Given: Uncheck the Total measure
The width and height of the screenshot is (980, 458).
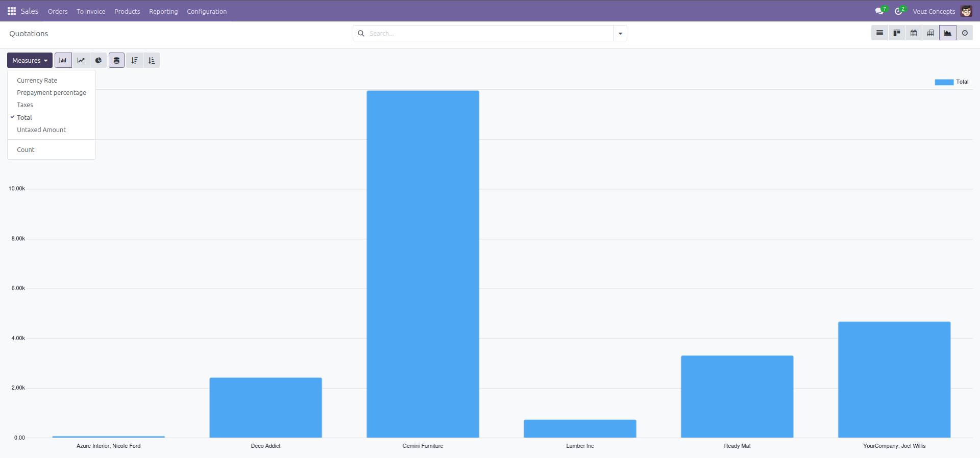Looking at the screenshot, I should (24, 118).
